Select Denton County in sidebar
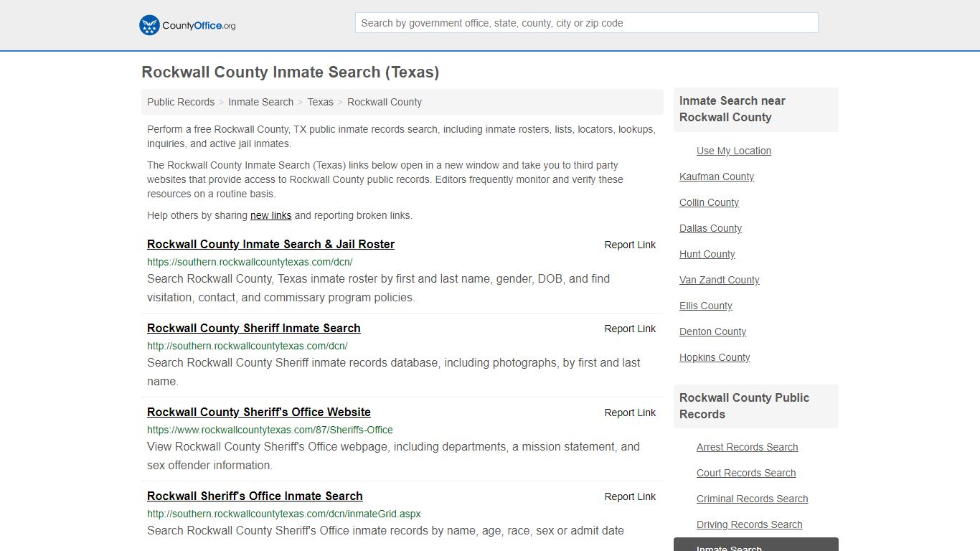The image size is (980, 551). [713, 331]
